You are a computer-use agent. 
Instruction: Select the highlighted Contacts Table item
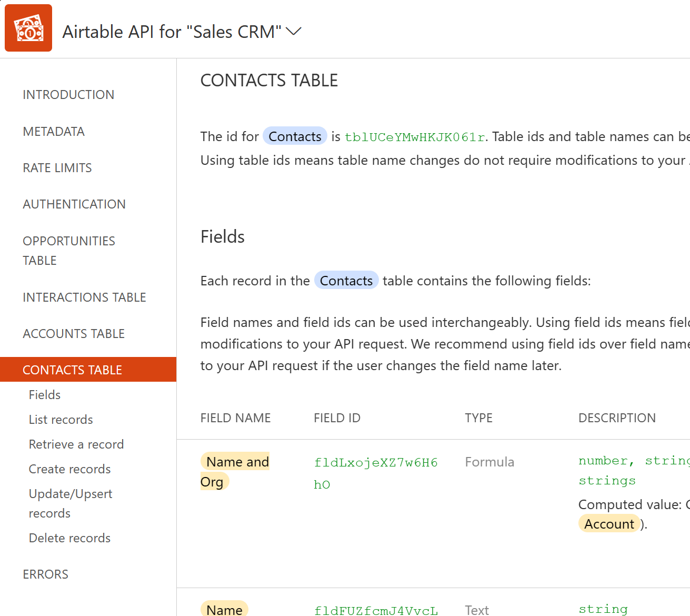click(88, 370)
